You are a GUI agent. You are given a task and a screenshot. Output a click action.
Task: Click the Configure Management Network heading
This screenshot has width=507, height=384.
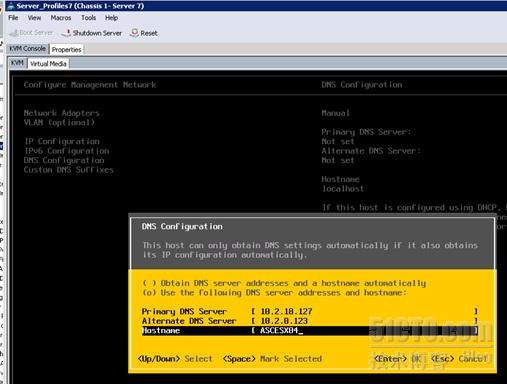point(90,85)
